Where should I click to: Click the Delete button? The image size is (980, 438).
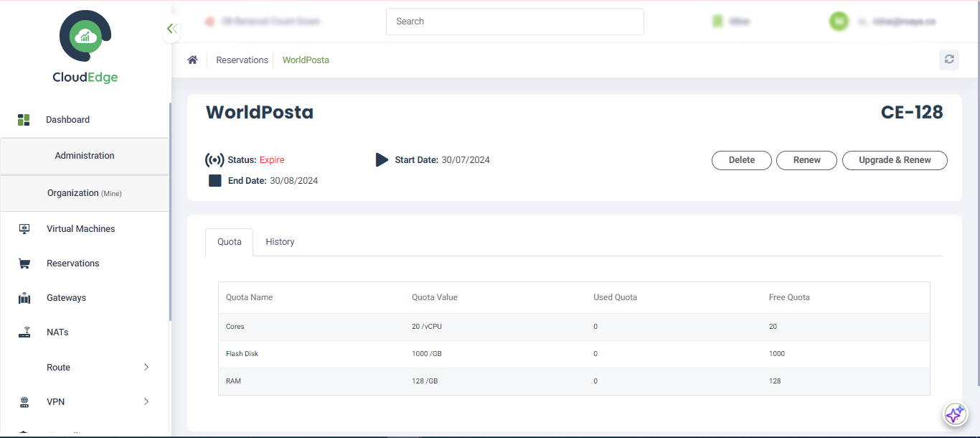pos(742,160)
